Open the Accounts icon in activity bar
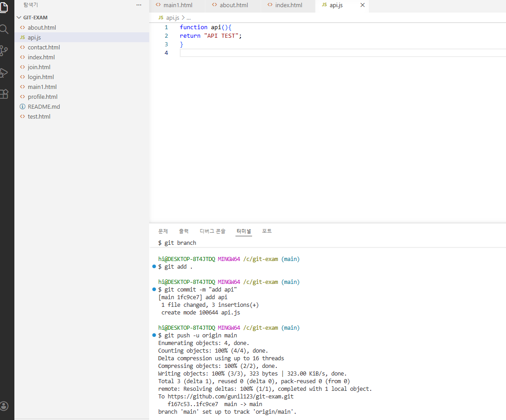This screenshot has width=506, height=420. [4, 406]
